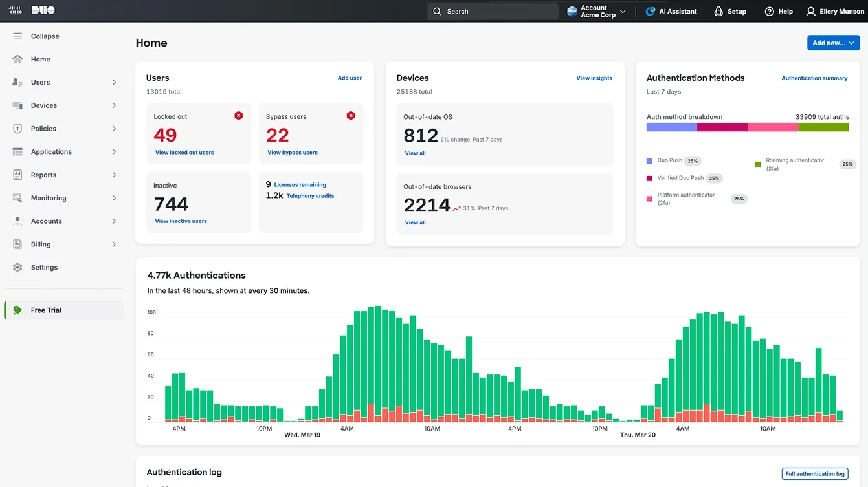
Task: Click the Collapse hamburger icon in sidebar
Action: click(17, 36)
